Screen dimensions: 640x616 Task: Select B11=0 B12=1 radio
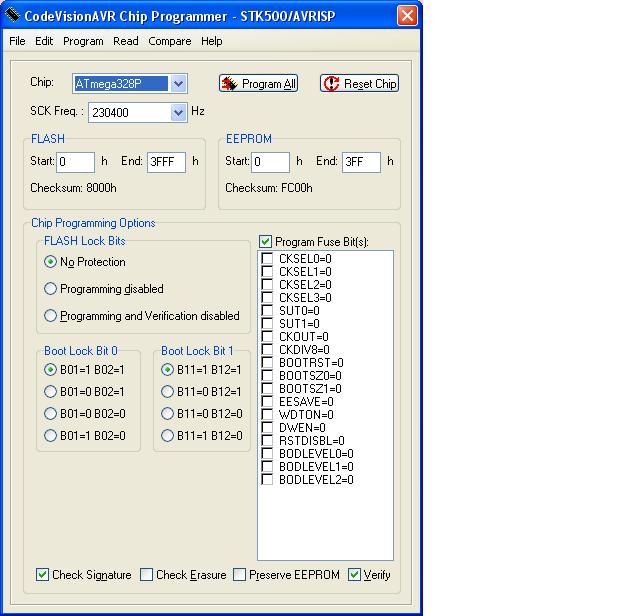(167, 391)
